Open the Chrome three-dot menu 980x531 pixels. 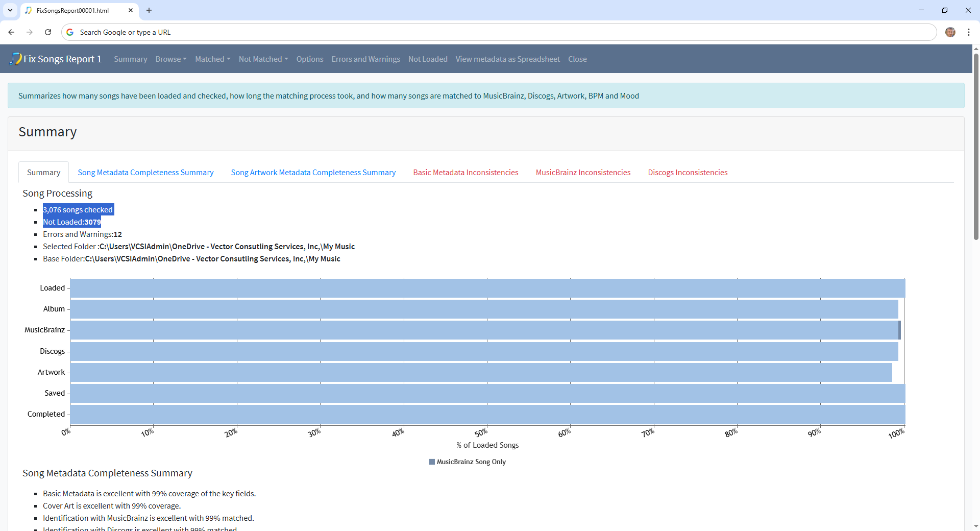tap(968, 32)
